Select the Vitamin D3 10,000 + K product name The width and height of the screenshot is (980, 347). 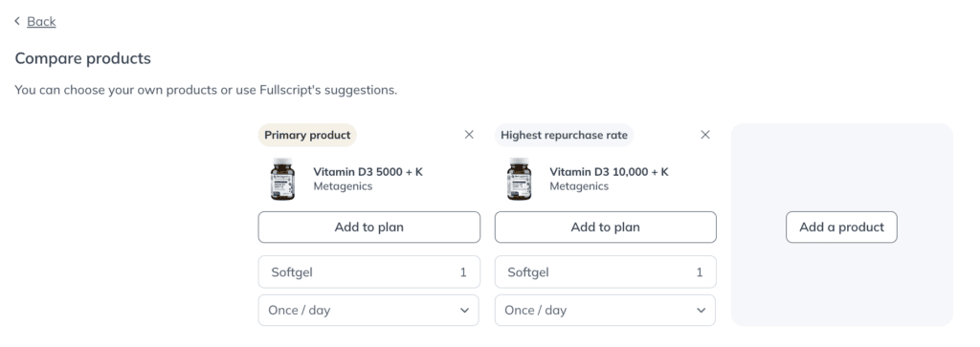609,172
